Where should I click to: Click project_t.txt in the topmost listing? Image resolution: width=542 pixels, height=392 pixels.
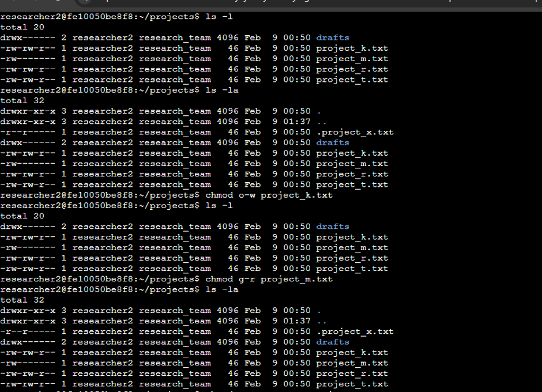coord(352,80)
